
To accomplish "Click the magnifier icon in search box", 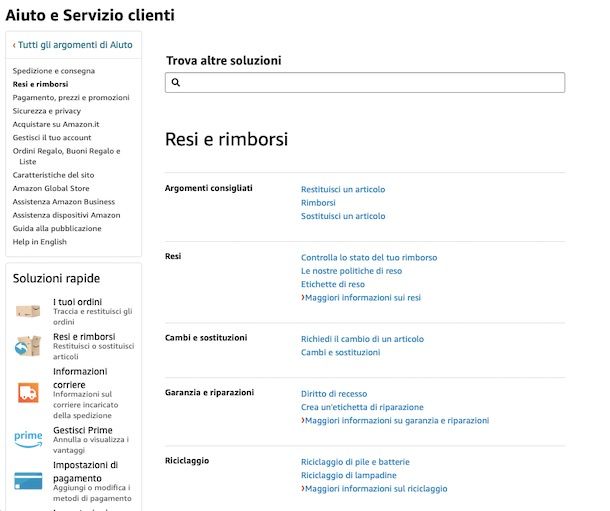I will pos(176,82).
